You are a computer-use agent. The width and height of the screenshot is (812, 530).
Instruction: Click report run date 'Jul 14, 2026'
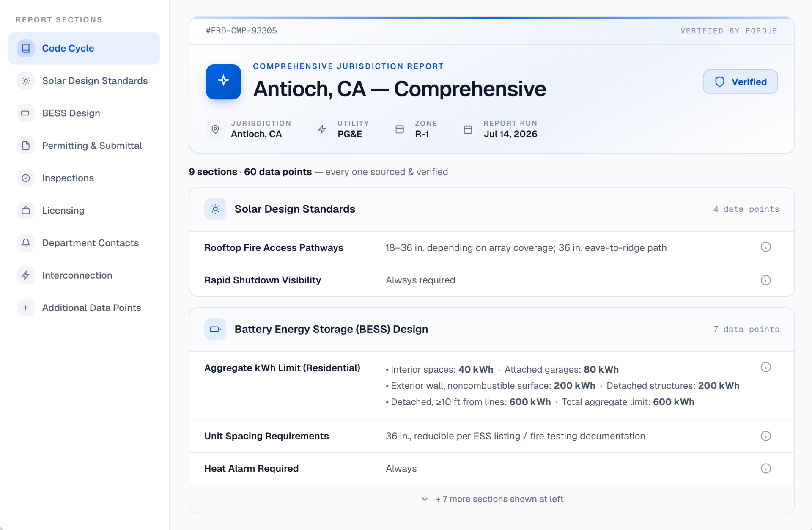[x=510, y=134]
